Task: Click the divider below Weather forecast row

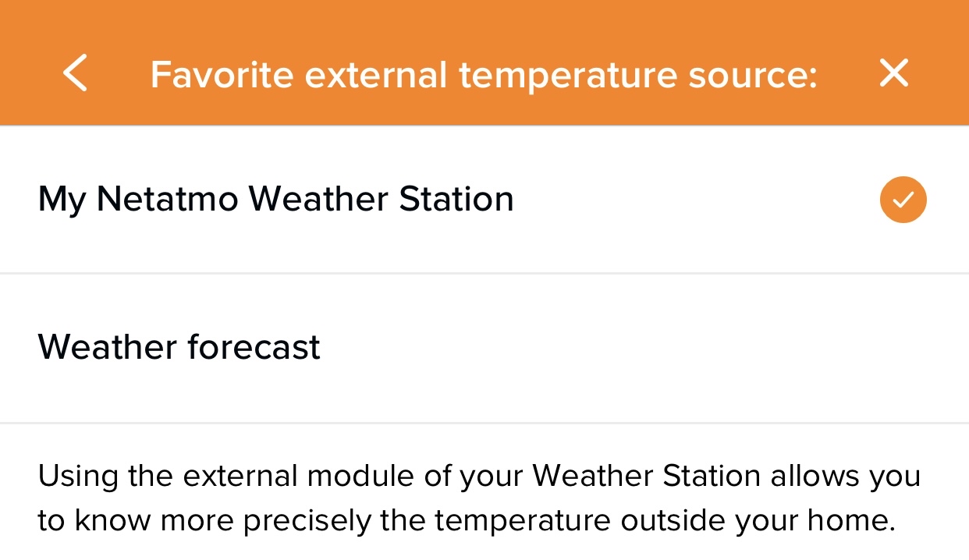Action: (x=484, y=424)
